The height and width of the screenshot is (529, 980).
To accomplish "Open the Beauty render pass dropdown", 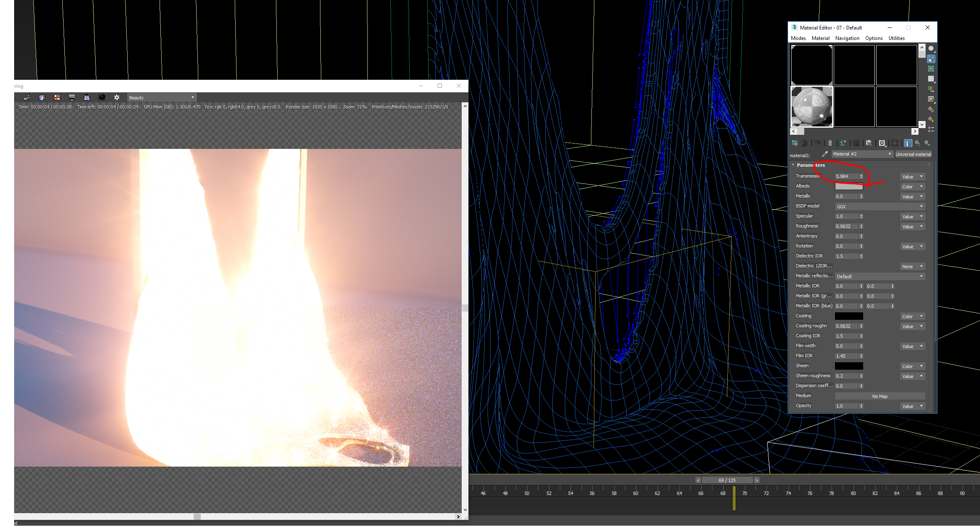I will point(161,98).
